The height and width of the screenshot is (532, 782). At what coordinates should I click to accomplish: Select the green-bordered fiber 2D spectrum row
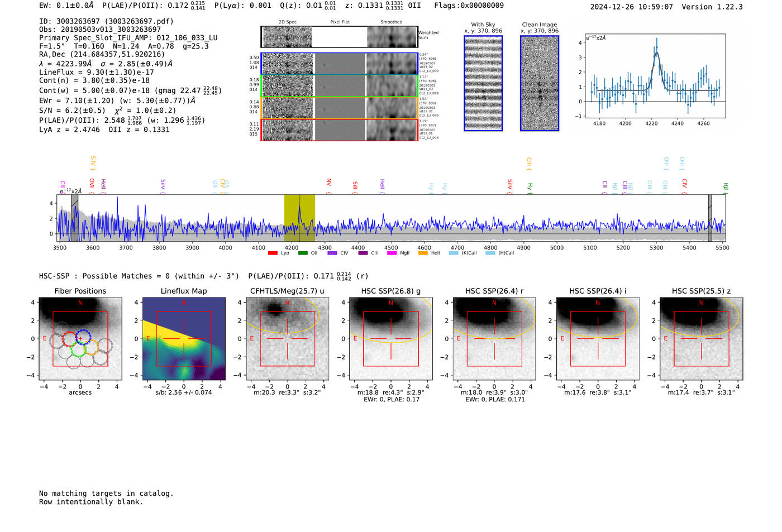coord(339,85)
